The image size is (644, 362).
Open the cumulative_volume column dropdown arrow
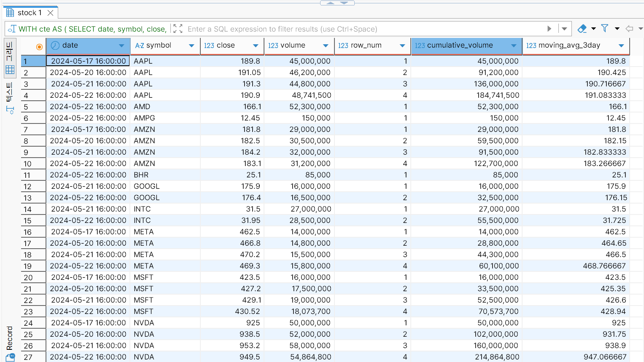[x=513, y=46]
